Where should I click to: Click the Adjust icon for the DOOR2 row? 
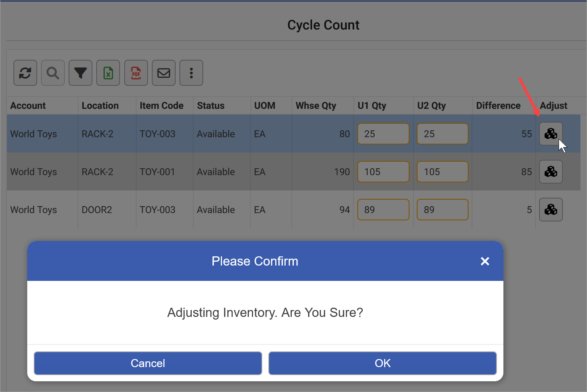click(551, 210)
